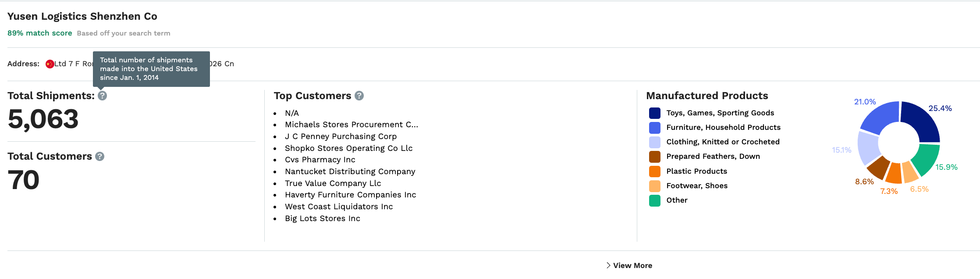Viewport: 980px width, 279px height.
Task: Select Haverty Furniture Companies Inc
Action: [351, 195]
